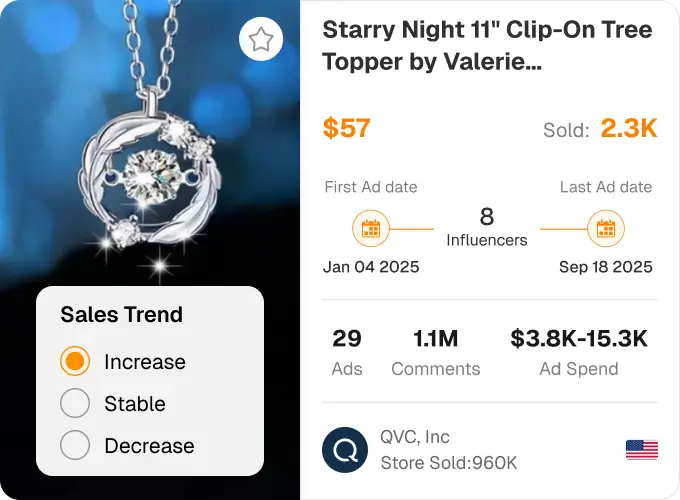Select the Stable sales trend option
This screenshot has width=680, height=500.
[x=75, y=404]
